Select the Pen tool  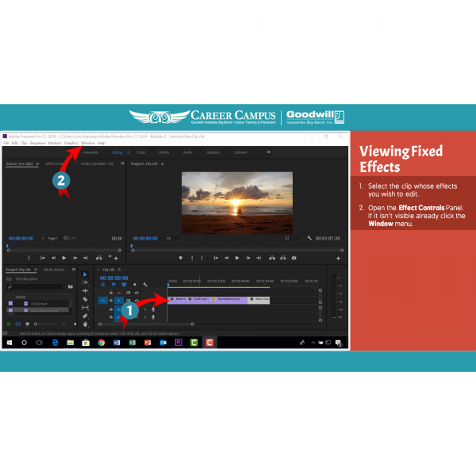(86, 316)
